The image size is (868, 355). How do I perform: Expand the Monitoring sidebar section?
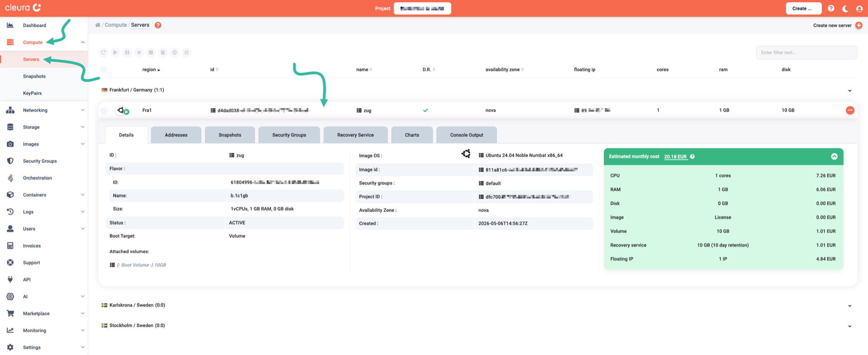[83, 331]
